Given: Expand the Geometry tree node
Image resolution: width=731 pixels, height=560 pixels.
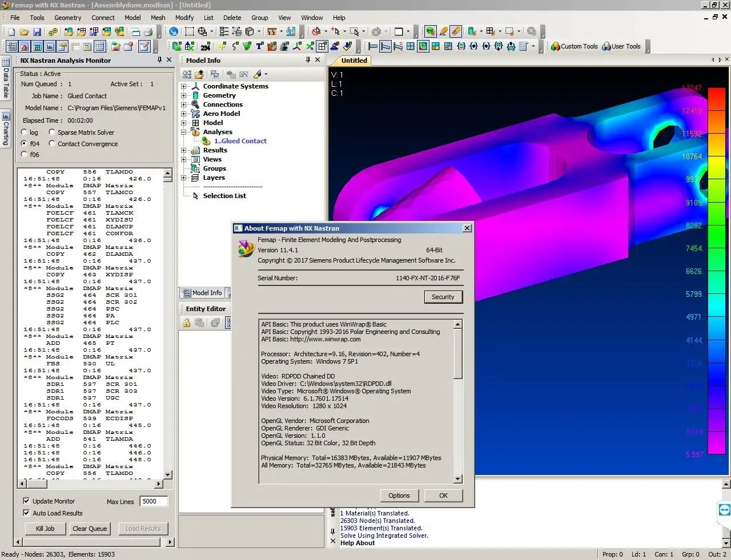Looking at the screenshot, I should [184, 95].
